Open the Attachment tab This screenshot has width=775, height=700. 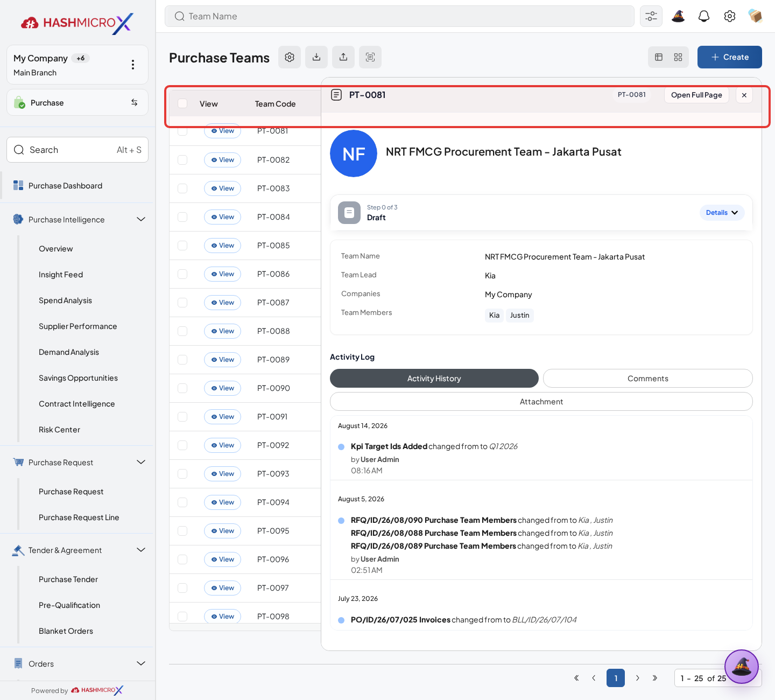point(541,402)
